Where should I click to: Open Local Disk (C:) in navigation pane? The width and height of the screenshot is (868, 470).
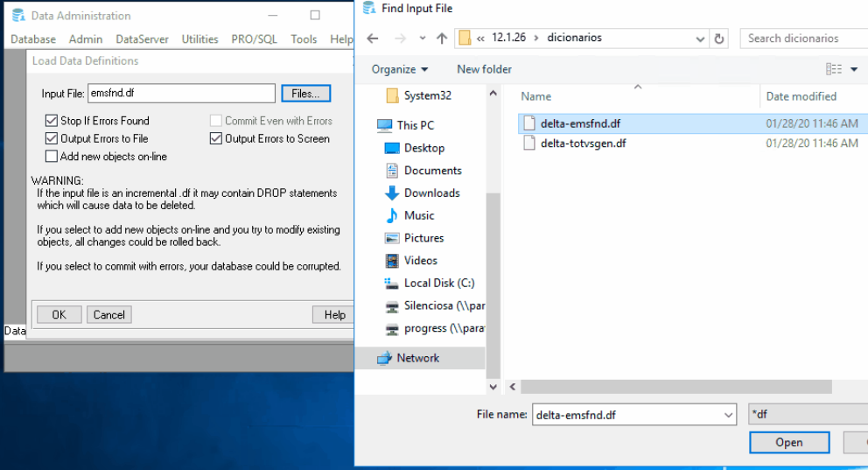pos(439,283)
